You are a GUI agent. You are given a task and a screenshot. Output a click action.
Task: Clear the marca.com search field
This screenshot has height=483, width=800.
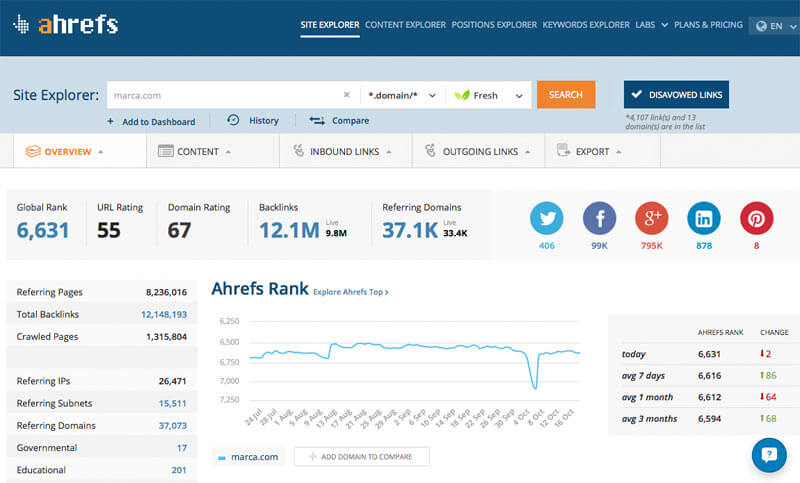pyautogui.click(x=346, y=95)
